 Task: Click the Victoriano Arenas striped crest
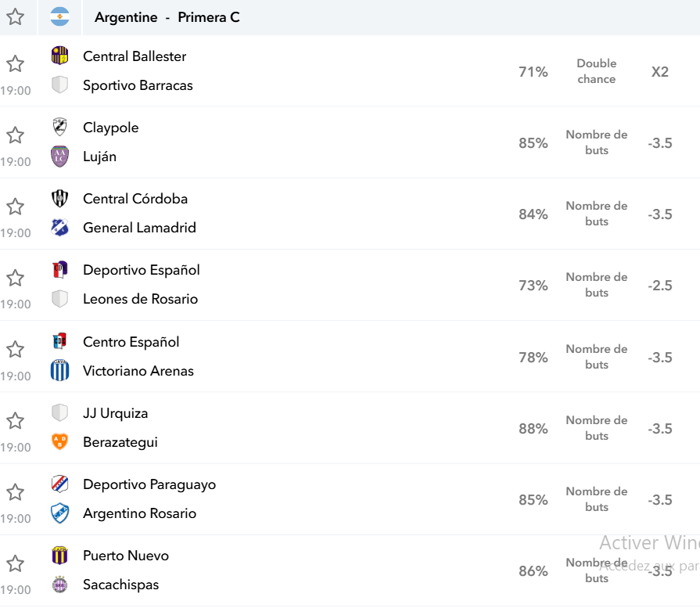click(59, 370)
